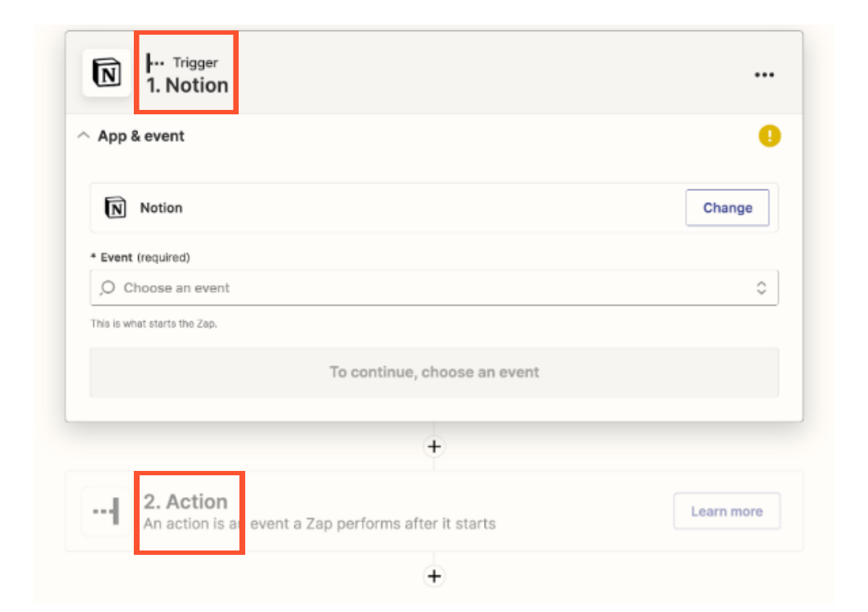Click the yellow warning status icon
Viewport: 868px width, 612px height.
770,135
